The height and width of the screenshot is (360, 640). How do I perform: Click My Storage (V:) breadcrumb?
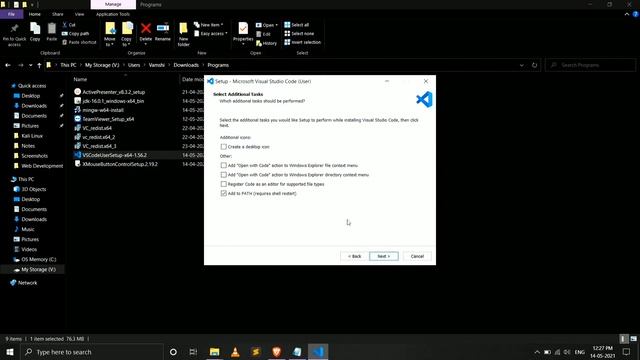pyautogui.click(x=102, y=65)
